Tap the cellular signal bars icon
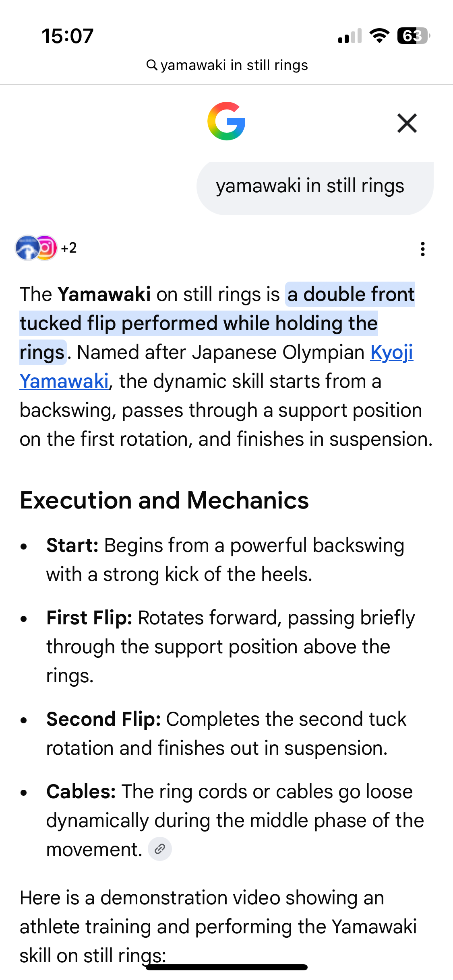Image resolution: width=453 pixels, height=980 pixels. tap(350, 36)
